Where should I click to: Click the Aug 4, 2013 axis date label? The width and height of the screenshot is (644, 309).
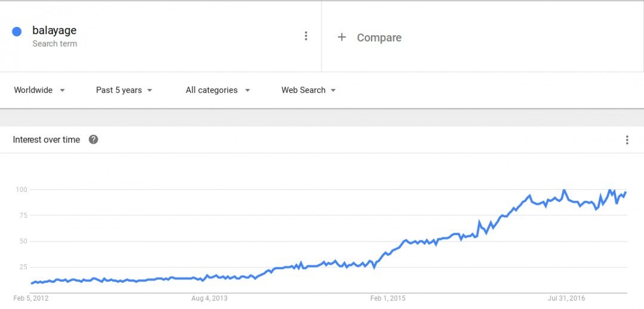(209, 298)
